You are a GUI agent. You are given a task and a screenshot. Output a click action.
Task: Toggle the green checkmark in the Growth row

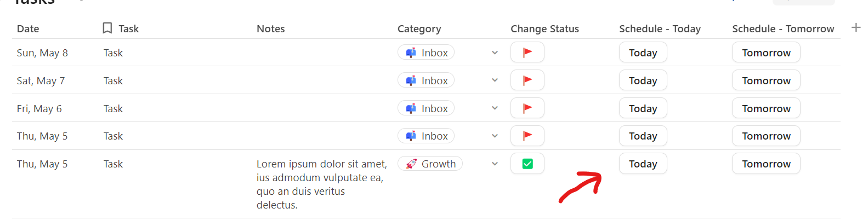(x=527, y=164)
